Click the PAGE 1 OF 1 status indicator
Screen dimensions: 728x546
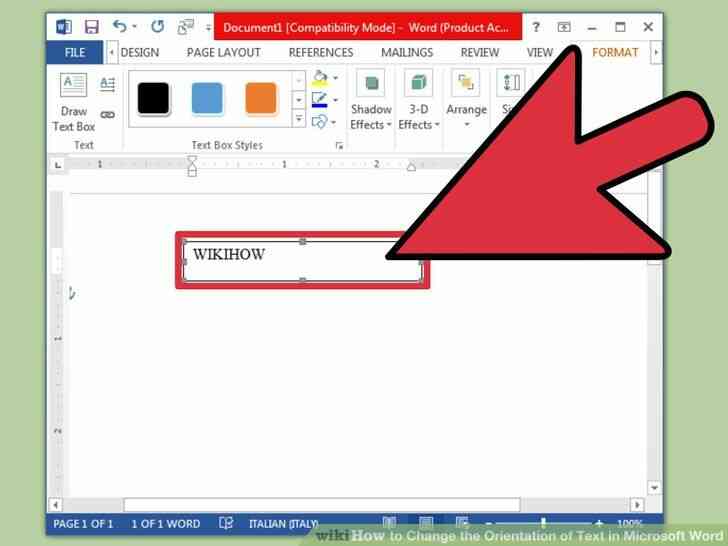83,524
